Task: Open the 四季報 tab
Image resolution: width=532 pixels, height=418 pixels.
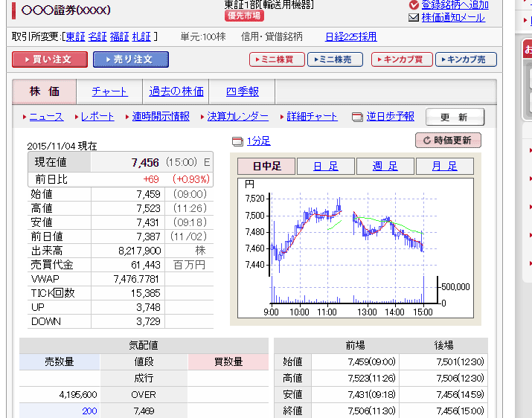Action: tap(243, 91)
